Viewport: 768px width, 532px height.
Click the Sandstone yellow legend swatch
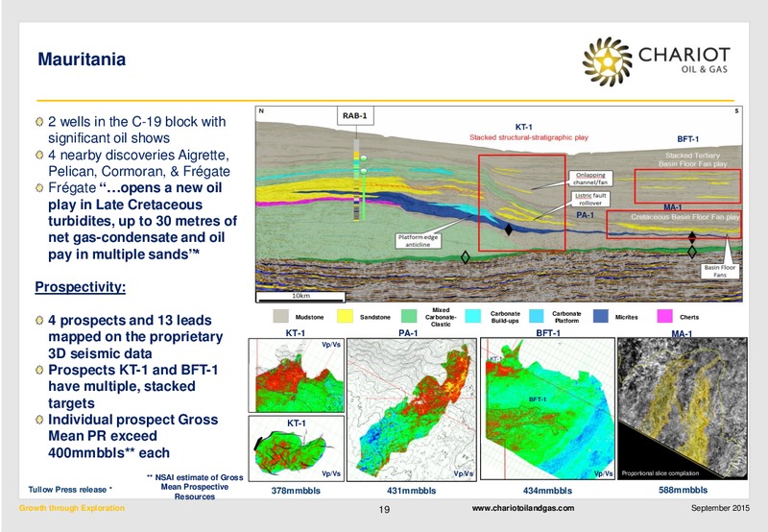[x=345, y=317]
